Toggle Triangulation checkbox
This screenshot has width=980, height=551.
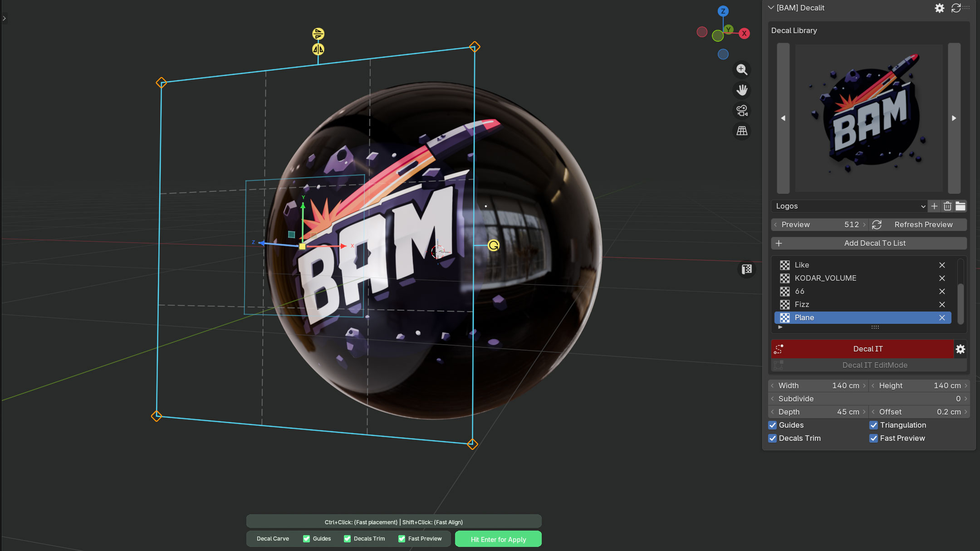pos(874,425)
